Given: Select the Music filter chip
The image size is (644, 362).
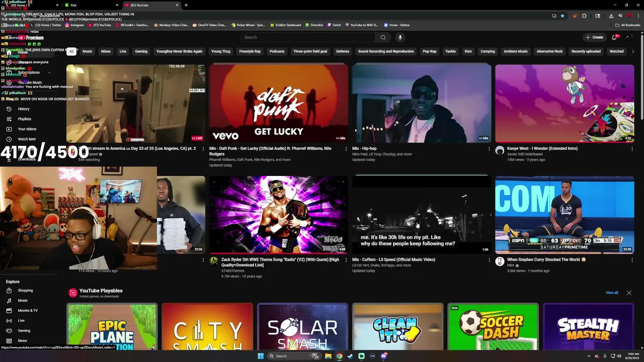Looking at the screenshot, I should (87, 51).
